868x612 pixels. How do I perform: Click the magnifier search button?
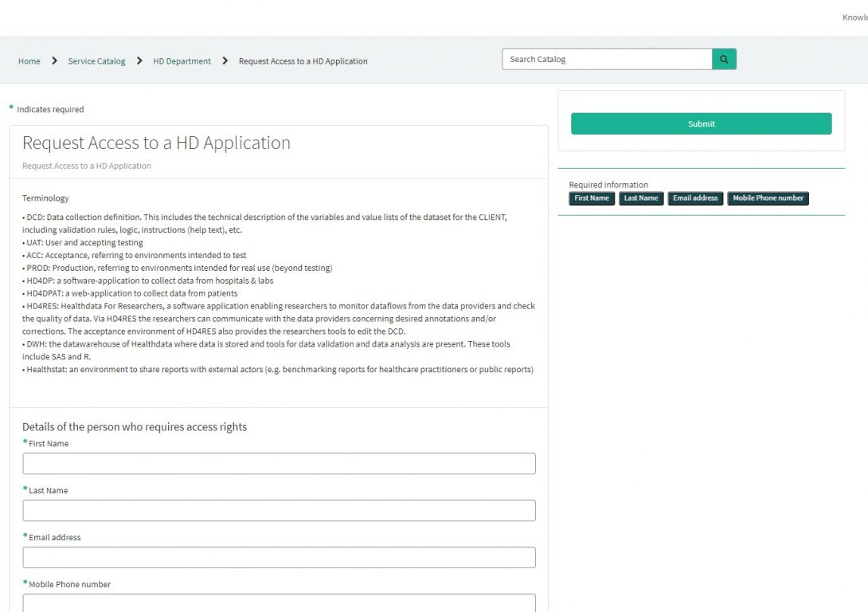(724, 60)
